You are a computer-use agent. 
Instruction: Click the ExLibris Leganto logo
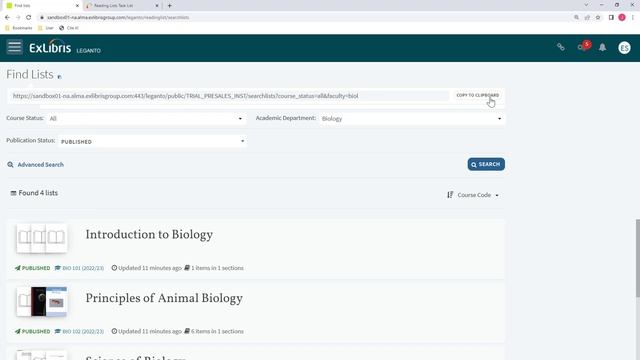tap(65, 47)
